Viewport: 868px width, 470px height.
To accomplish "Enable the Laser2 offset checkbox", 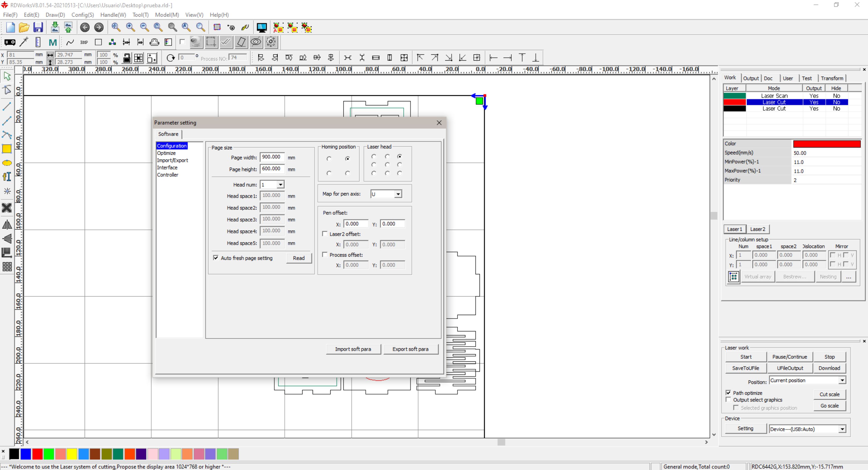I will tap(325, 234).
